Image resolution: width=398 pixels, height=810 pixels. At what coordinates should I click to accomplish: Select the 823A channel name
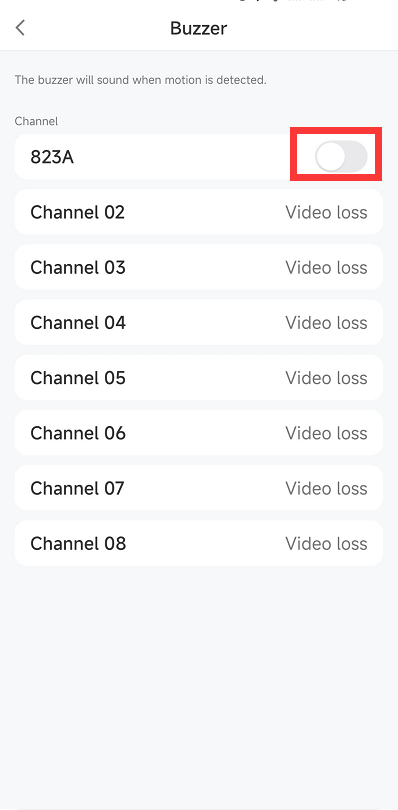pos(52,157)
